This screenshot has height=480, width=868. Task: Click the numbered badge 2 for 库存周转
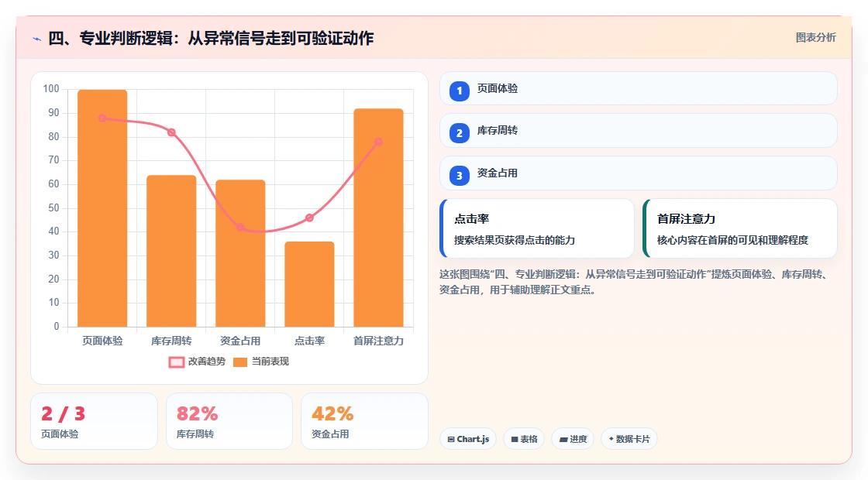click(x=459, y=132)
